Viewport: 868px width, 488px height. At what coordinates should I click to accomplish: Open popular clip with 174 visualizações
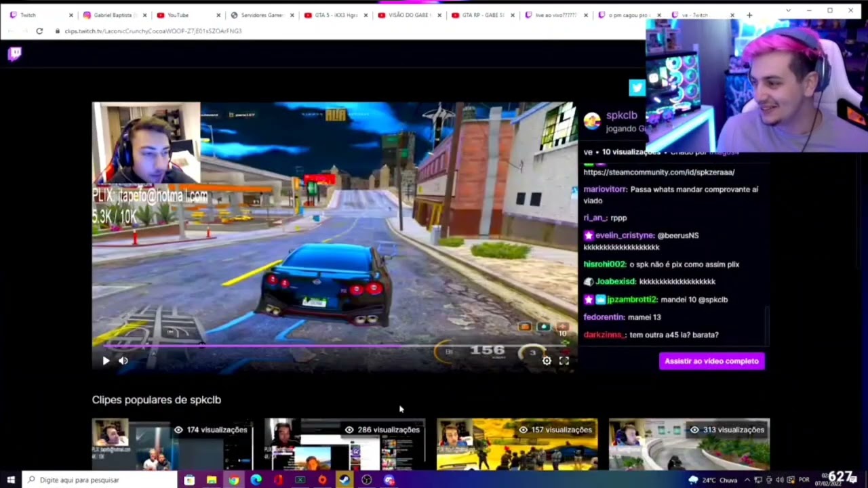(x=172, y=444)
